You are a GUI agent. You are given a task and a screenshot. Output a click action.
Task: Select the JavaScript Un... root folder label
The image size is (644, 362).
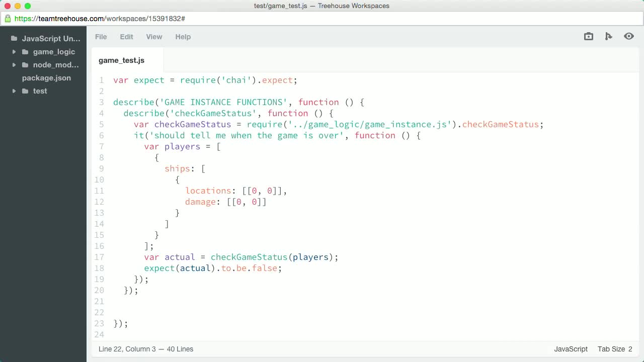click(51, 39)
